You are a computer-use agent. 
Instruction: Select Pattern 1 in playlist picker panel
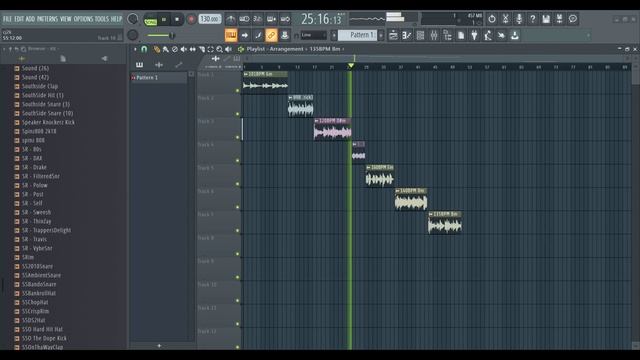pos(158,78)
